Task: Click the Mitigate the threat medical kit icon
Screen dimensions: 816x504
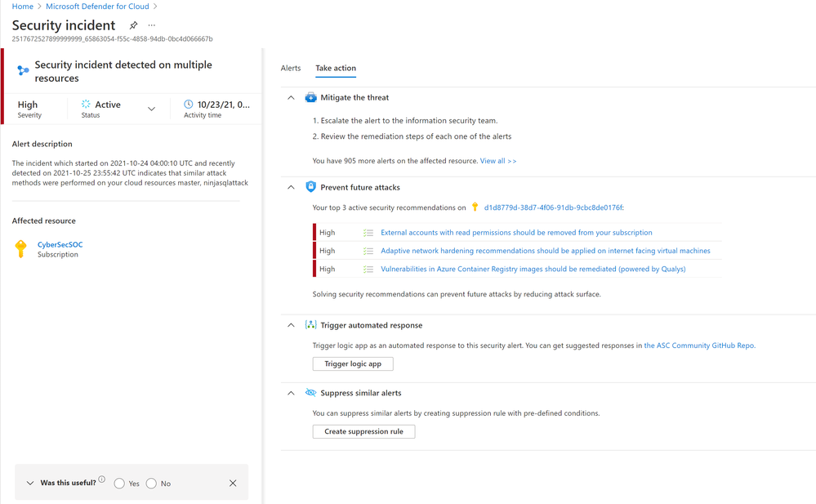Action: tap(310, 97)
